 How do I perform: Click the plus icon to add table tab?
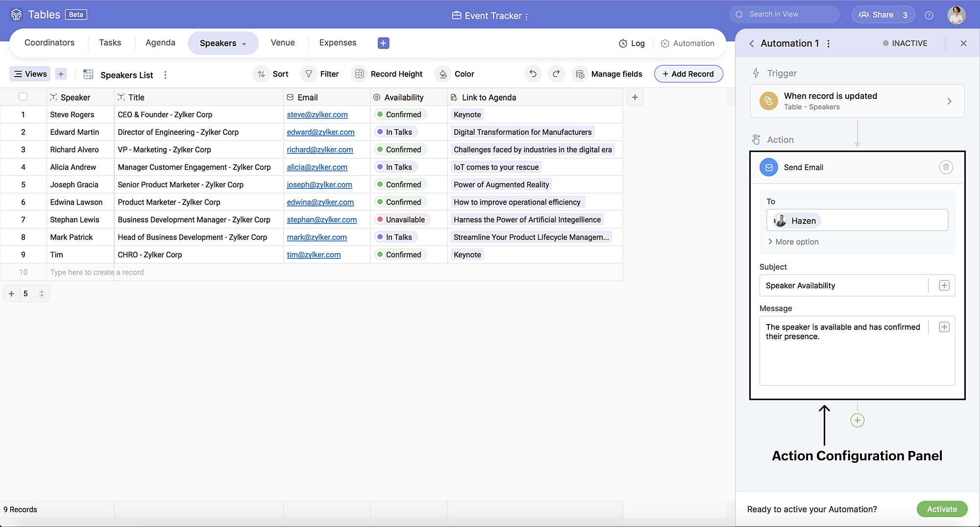(x=383, y=43)
